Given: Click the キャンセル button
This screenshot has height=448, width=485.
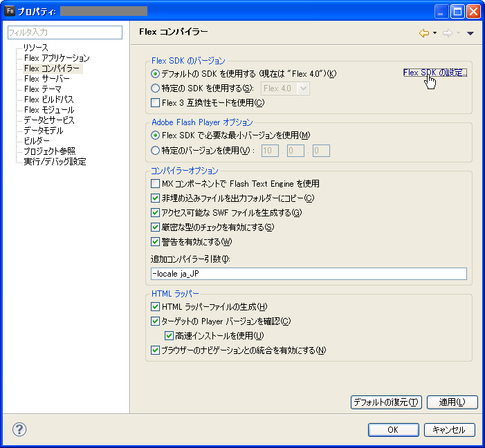Looking at the screenshot, I should (450, 430).
